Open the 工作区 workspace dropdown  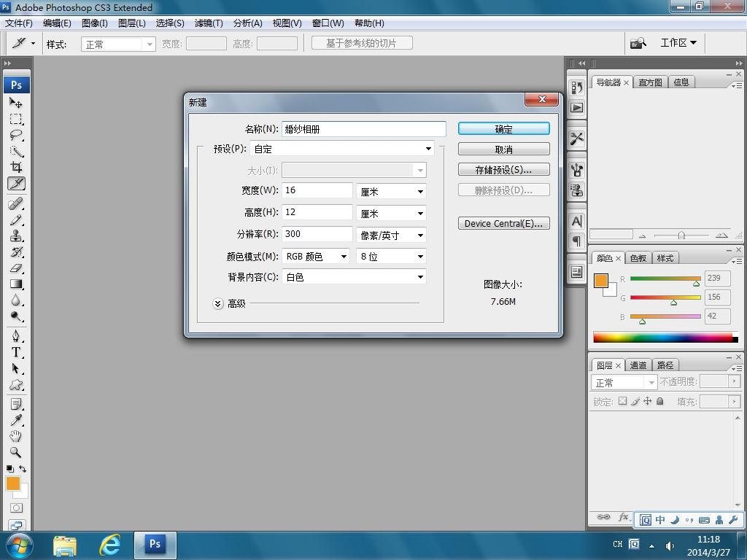pos(678,43)
